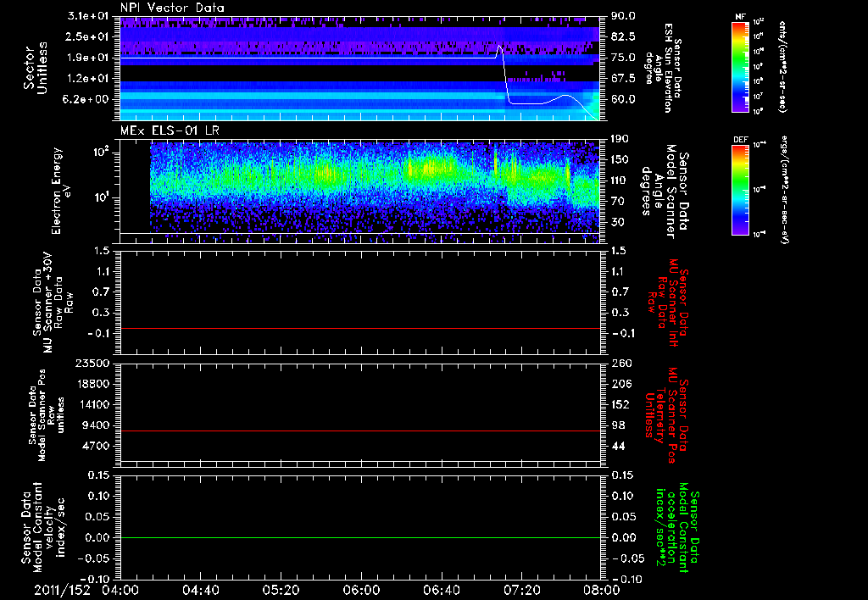
Task: Click the scanner angle tick 190
Action: (x=621, y=139)
